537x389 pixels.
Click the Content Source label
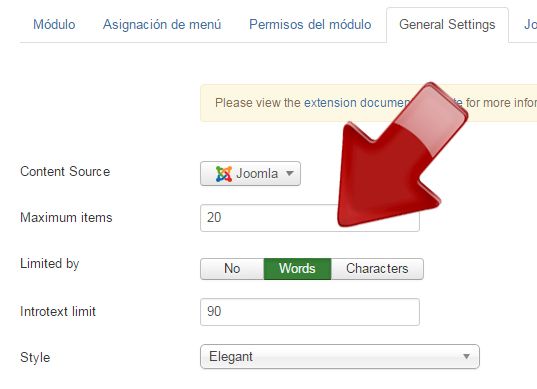pyautogui.click(x=65, y=172)
